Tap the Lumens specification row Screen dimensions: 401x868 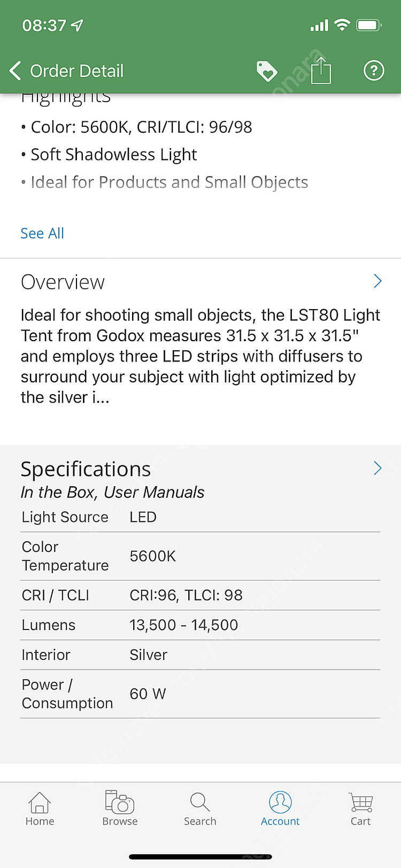point(200,625)
